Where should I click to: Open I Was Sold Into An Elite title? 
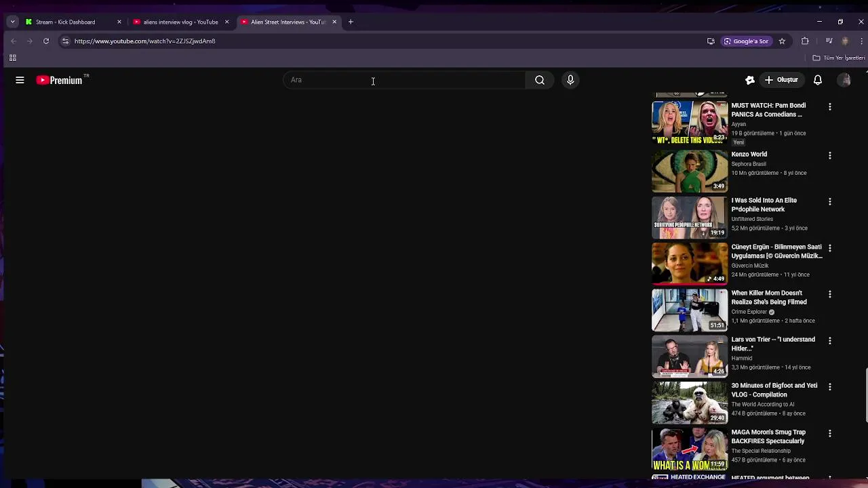[764, 205]
